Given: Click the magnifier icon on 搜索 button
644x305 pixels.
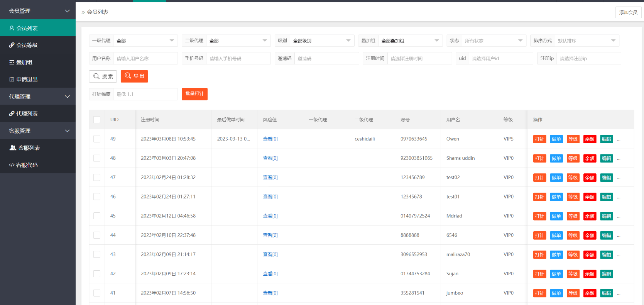Looking at the screenshot, I should click(x=96, y=76).
